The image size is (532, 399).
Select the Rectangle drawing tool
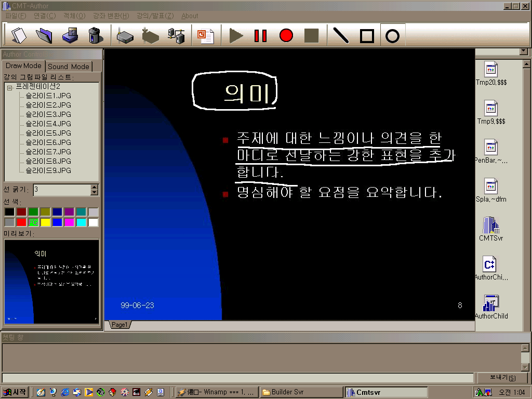coord(367,35)
